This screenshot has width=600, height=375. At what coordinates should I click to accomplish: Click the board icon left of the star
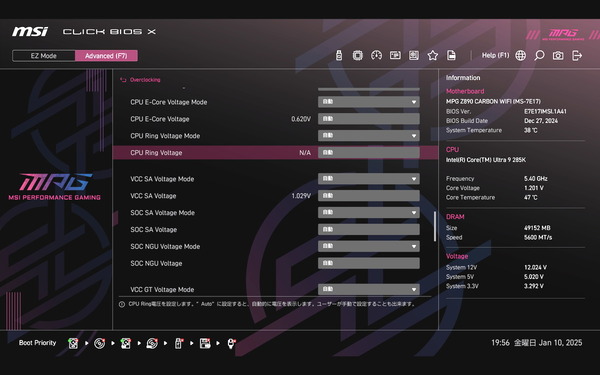pyautogui.click(x=414, y=55)
